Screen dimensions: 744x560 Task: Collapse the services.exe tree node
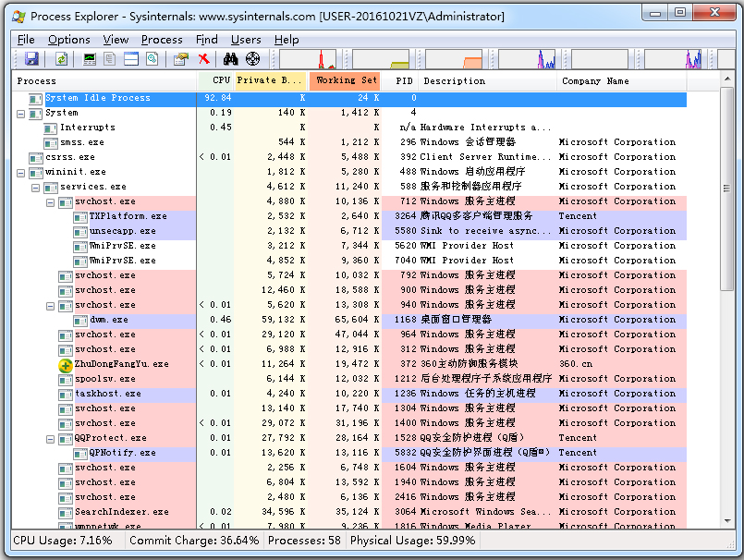(x=36, y=188)
